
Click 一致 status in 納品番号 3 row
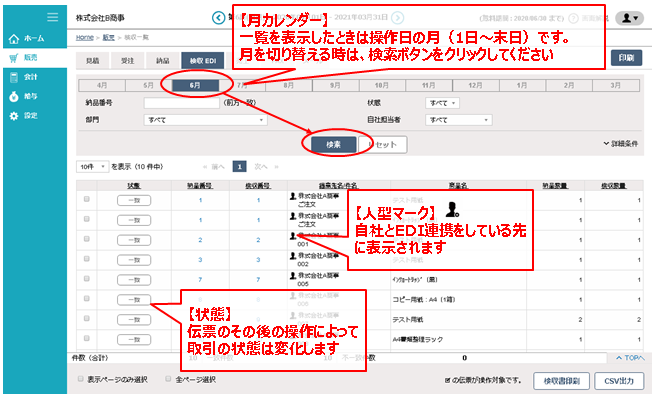click(134, 260)
